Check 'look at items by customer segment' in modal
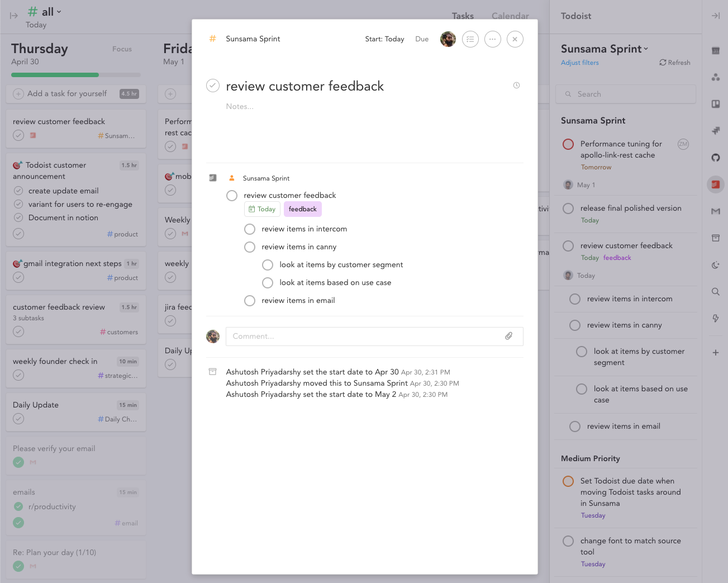 [x=268, y=265]
